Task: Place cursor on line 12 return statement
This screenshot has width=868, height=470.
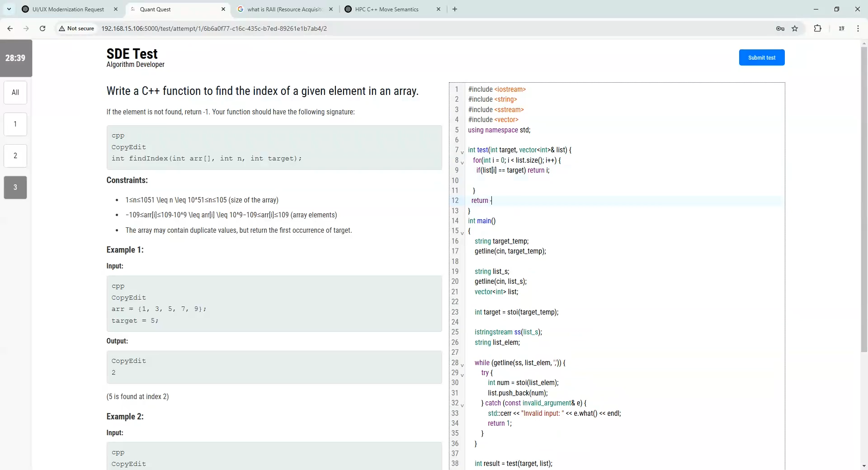Action: click(481, 201)
